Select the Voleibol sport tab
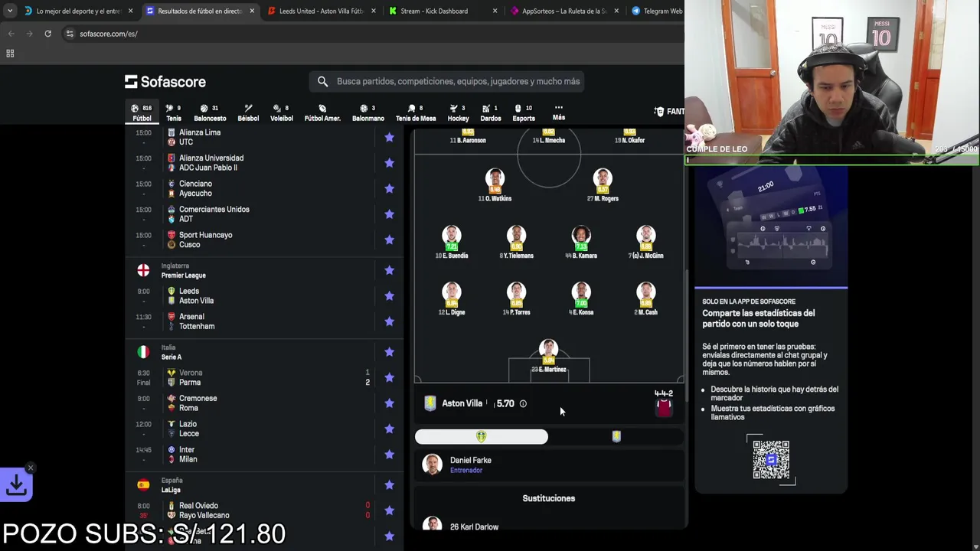The height and width of the screenshot is (551, 980). 281,112
